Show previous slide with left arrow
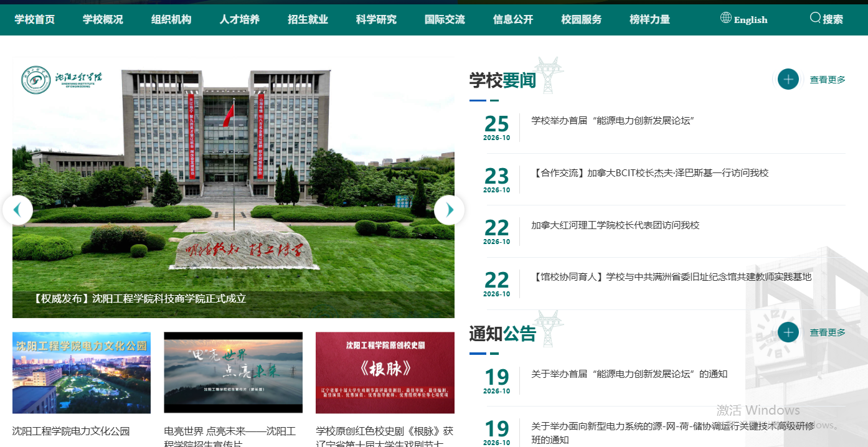This screenshot has width=868, height=447. pyautogui.click(x=17, y=210)
